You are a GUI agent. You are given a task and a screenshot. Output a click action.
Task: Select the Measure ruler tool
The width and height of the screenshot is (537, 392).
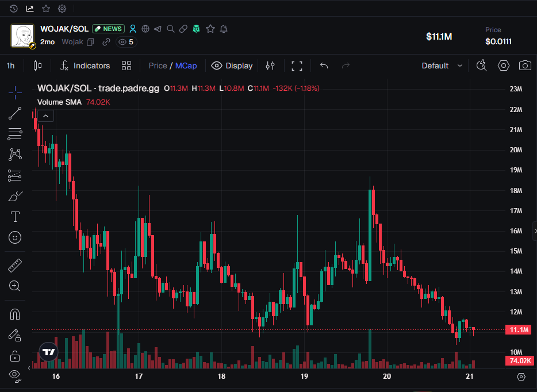coord(14,265)
